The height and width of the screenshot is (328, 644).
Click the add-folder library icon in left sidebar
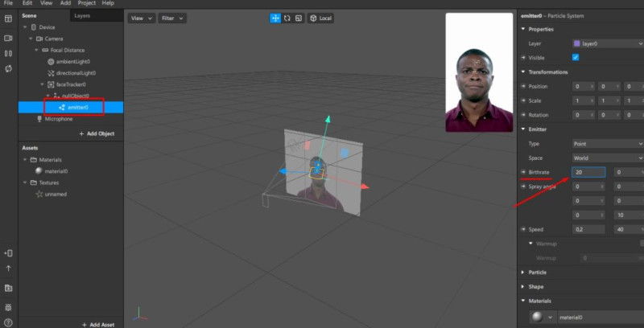click(8, 289)
